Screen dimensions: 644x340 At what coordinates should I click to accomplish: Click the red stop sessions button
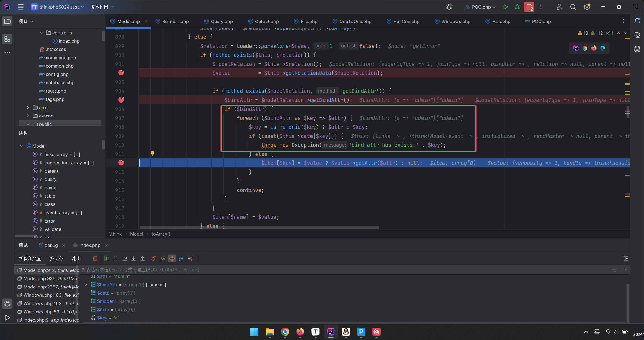(529, 7)
